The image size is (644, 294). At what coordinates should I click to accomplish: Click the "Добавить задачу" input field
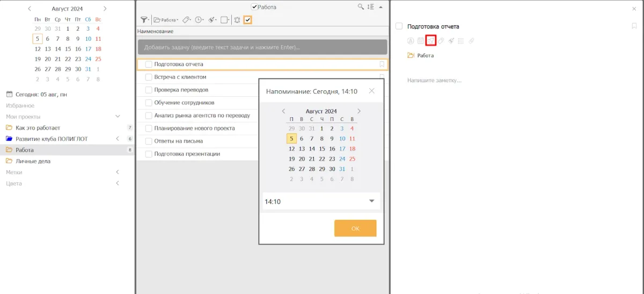262,47
